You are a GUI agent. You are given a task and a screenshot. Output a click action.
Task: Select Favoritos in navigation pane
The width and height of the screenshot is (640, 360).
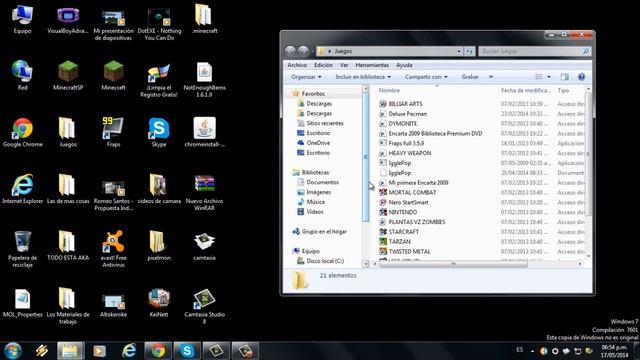(313, 94)
